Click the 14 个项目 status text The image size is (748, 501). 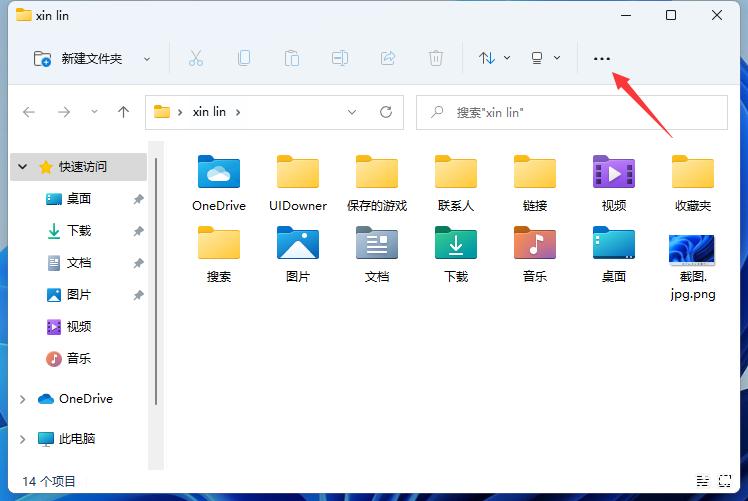click(49, 481)
